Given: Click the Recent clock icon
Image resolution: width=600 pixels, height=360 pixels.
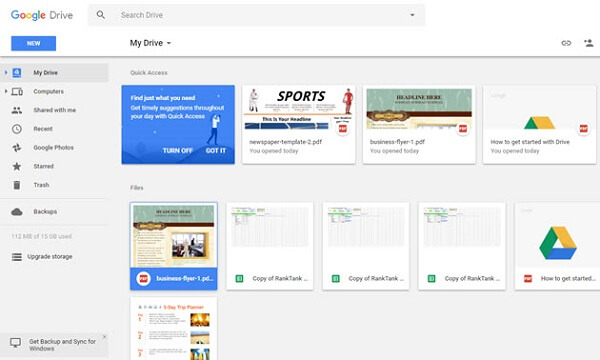Looking at the screenshot, I should (x=17, y=129).
